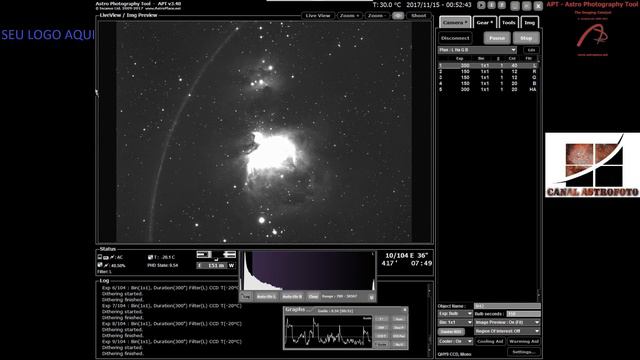Open the Image Preview dropdown
Image resolution: width=640 pixels, height=360 pixels.
click(507, 322)
